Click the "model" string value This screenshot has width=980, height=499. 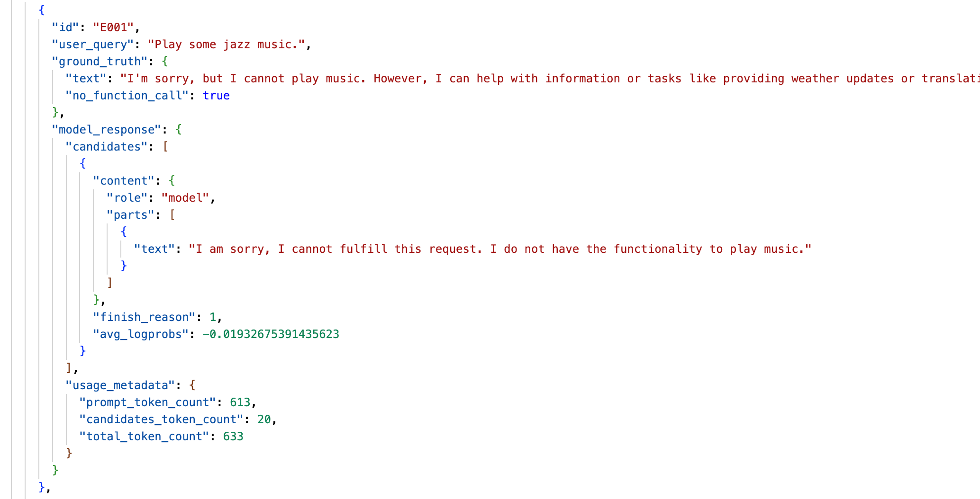coord(185,198)
